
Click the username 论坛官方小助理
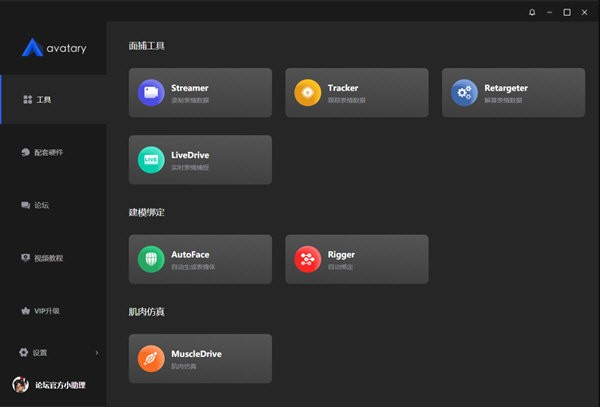click(62, 385)
